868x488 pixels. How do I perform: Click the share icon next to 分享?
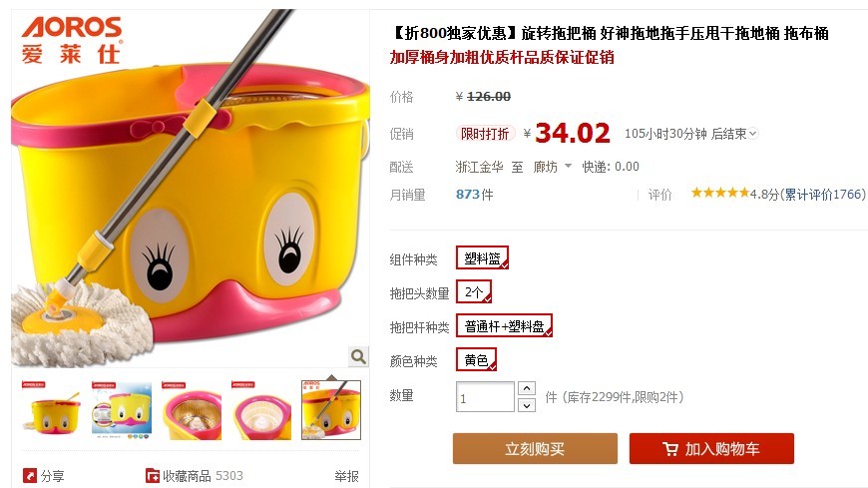point(29,476)
